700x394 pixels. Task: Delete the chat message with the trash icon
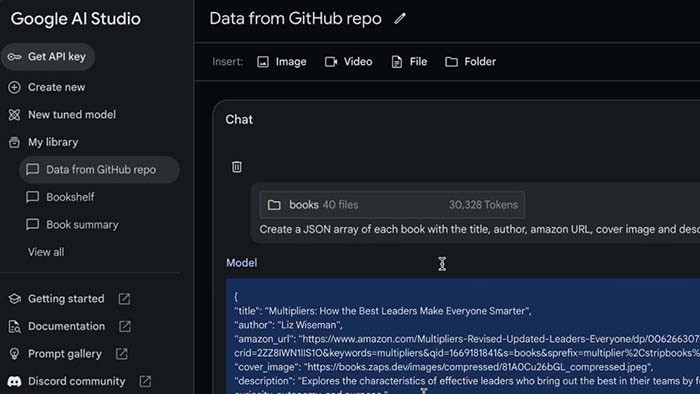pyautogui.click(x=237, y=167)
